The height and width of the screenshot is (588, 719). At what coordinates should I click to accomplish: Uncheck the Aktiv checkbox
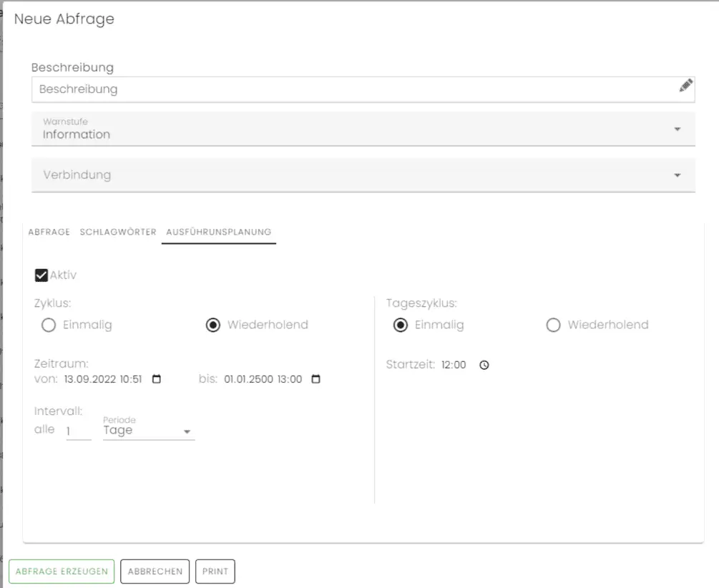point(41,275)
